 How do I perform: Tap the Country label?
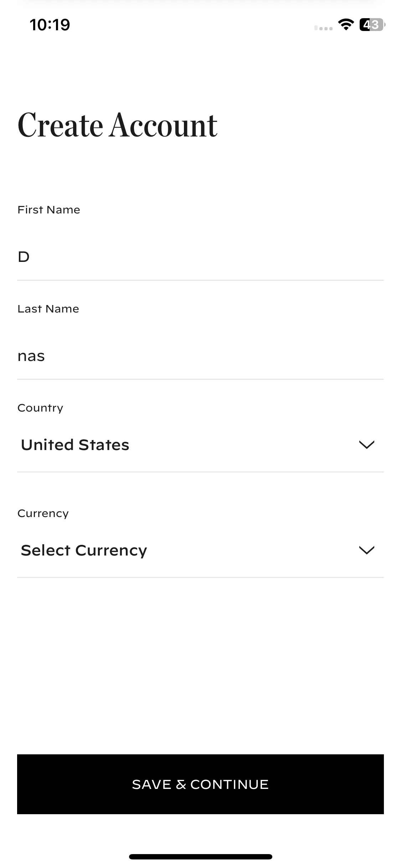(40, 408)
